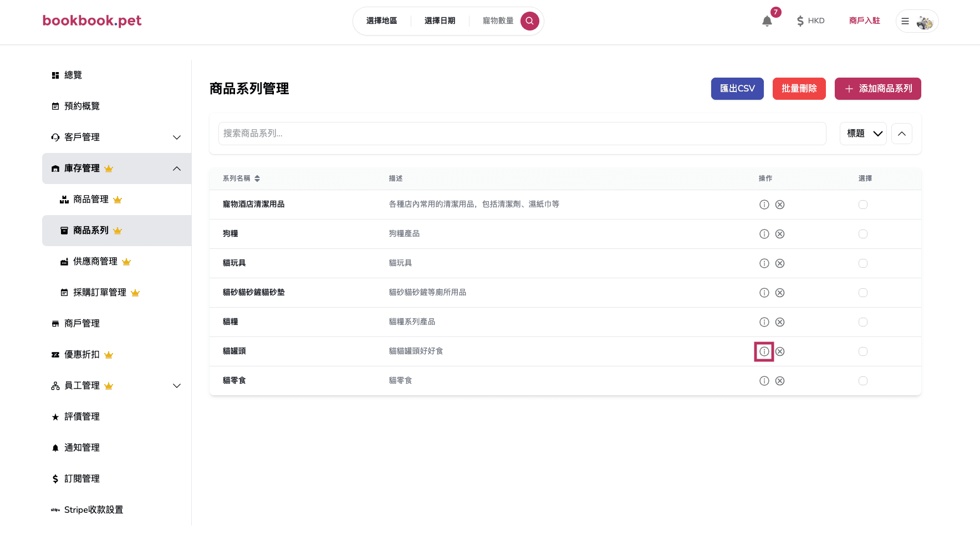The width and height of the screenshot is (980, 551).
Task: Delete the 貓玩具 series
Action: click(779, 263)
